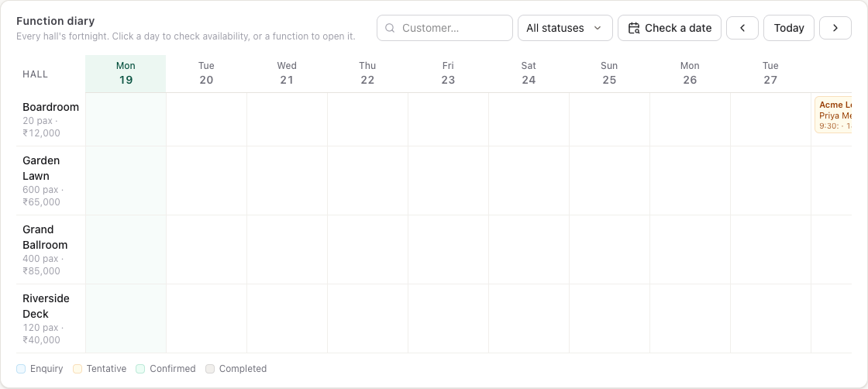The width and height of the screenshot is (868, 389).
Task: Click the Riverside Deck hall name
Action: point(46,306)
